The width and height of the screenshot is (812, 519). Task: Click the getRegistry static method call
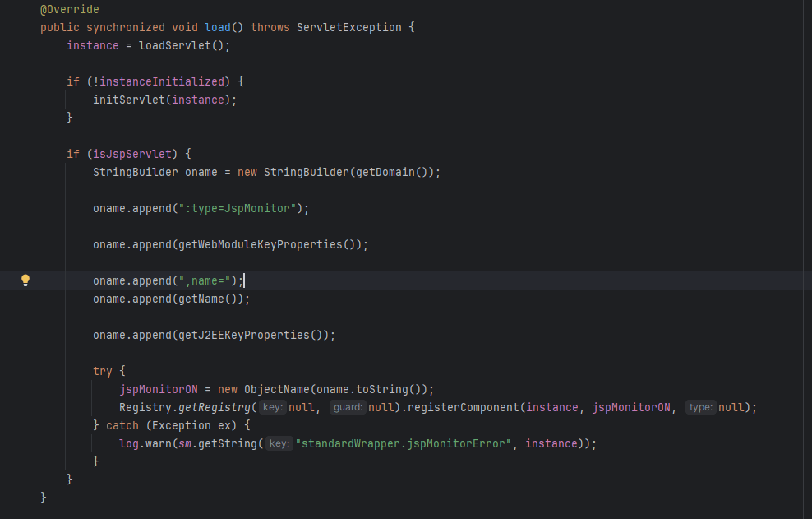pyautogui.click(x=215, y=407)
